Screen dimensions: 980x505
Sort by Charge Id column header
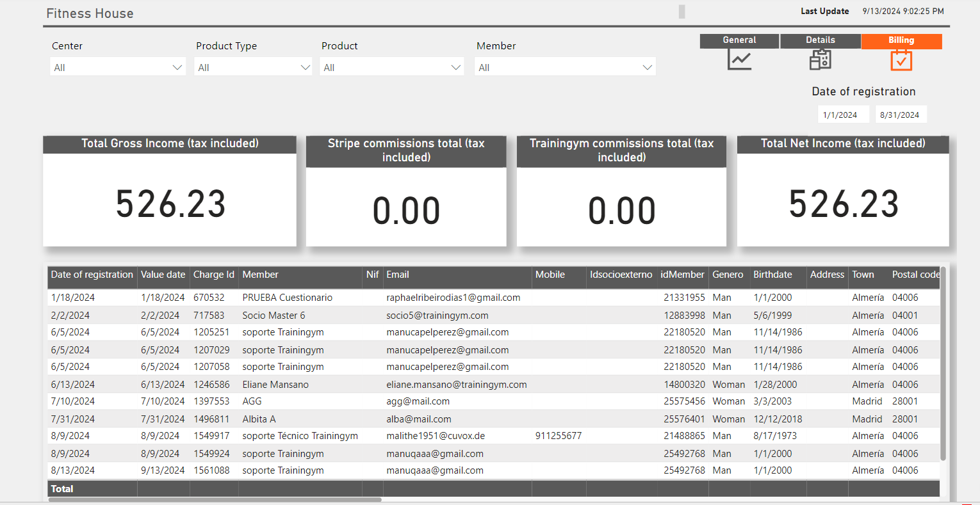(214, 275)
